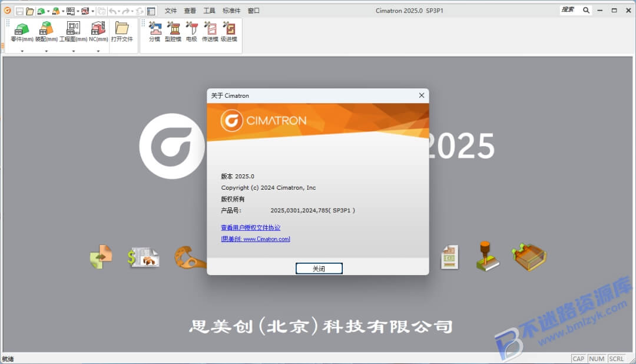Click the Undo arrow icon
Screen dimensions: 636x364
coord(113,11)
